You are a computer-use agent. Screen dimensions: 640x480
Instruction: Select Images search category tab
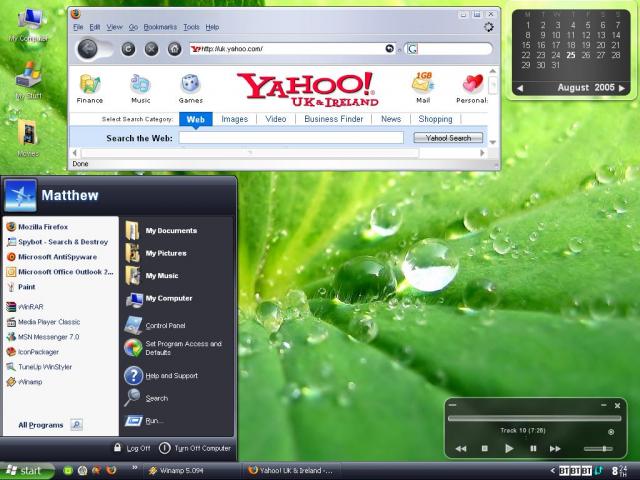pyautogui.click(x=234, y=119)
